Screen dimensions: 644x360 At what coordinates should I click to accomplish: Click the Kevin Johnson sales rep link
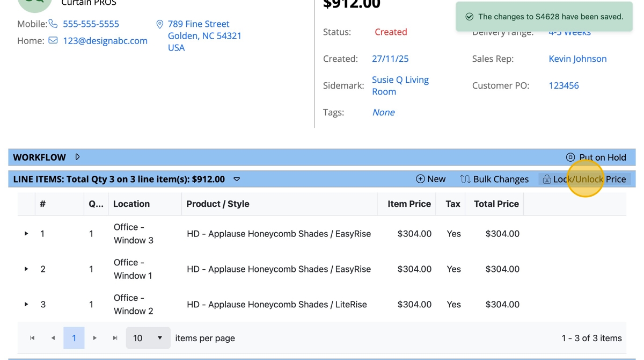point(577,59)
